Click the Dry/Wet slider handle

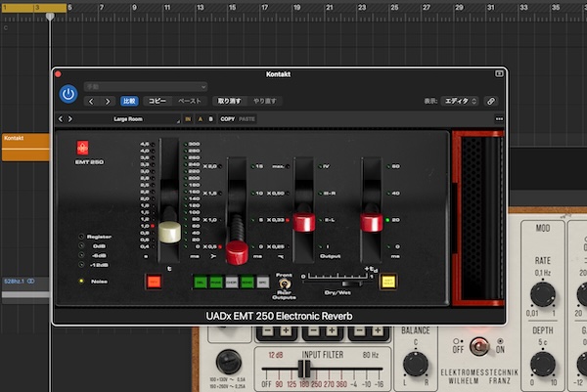(352, 284)
